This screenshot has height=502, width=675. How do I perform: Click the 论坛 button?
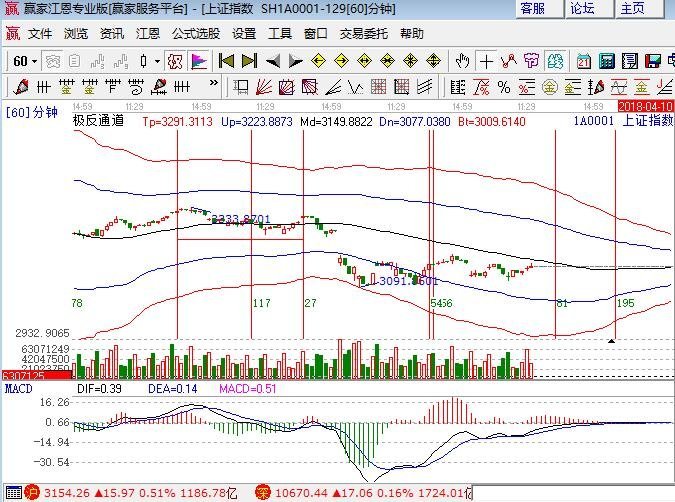click(x=589, y=9)
